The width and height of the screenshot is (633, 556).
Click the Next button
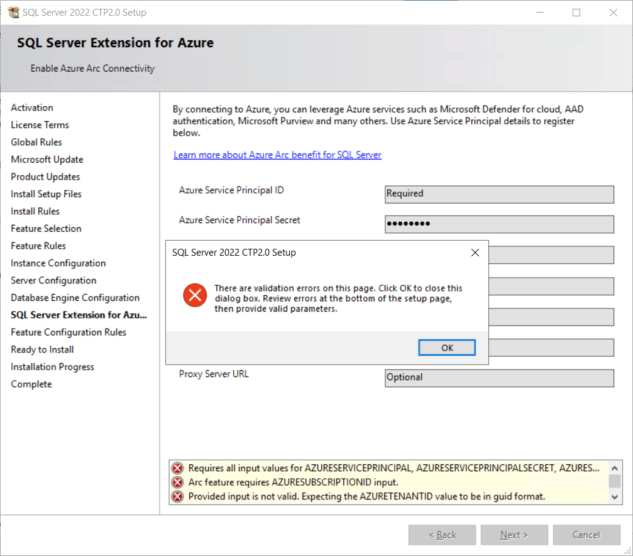pyautogui.click(x=514, y=535)
